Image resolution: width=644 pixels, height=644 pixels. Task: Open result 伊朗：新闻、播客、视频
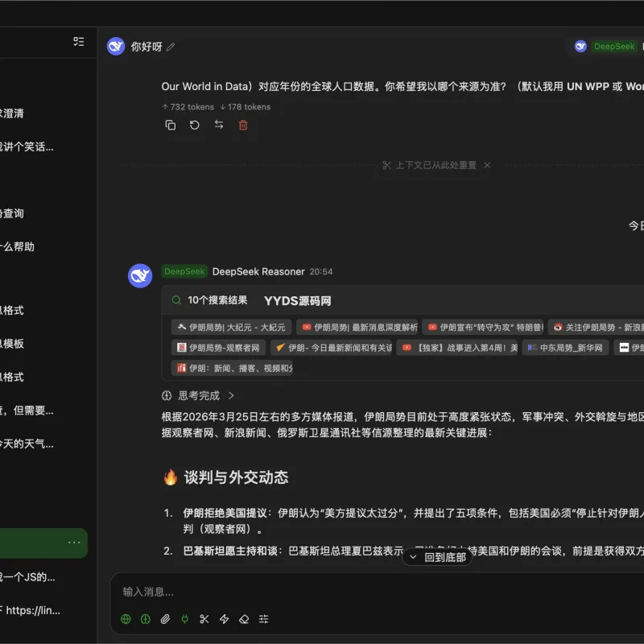[232, 368]
